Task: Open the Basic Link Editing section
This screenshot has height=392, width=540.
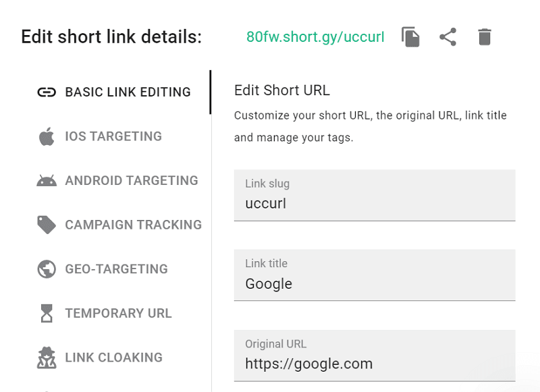Action: tap(129, 91)
